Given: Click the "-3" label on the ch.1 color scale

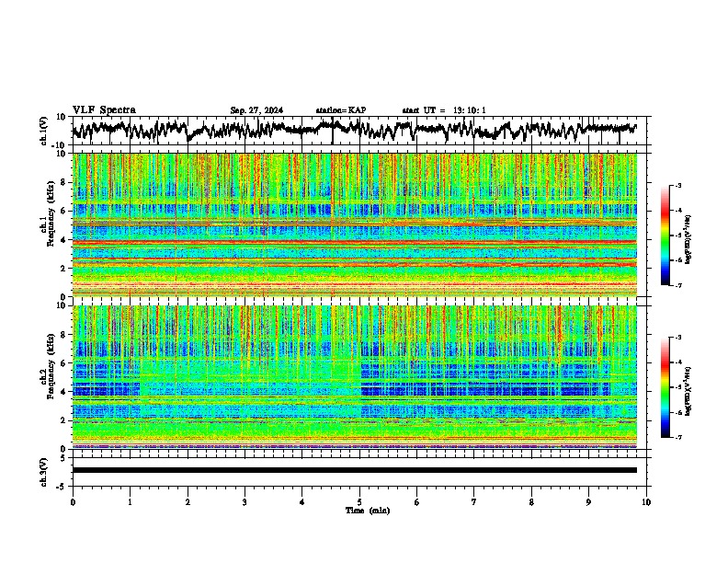Looking at the screenshot, I should pyautogui.click(x=677, y=186).
